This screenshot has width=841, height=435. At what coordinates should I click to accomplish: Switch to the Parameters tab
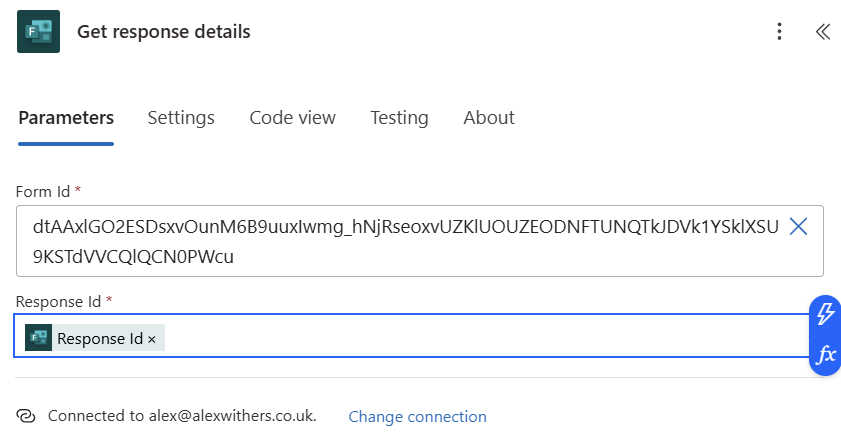66,118
